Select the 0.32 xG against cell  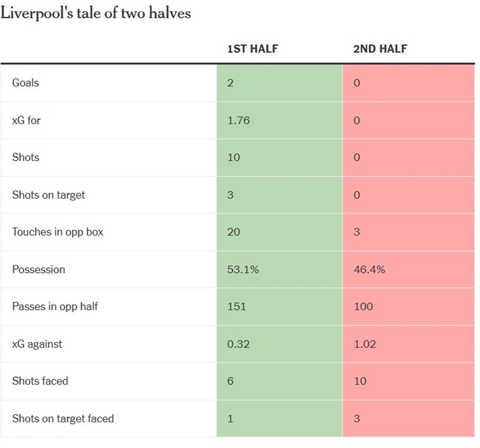239,344
